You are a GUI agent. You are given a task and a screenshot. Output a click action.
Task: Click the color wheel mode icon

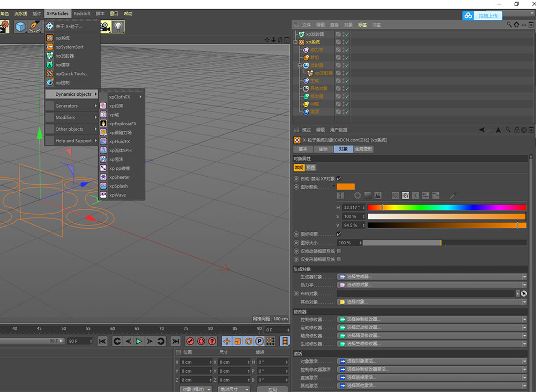tap(357, 195)
